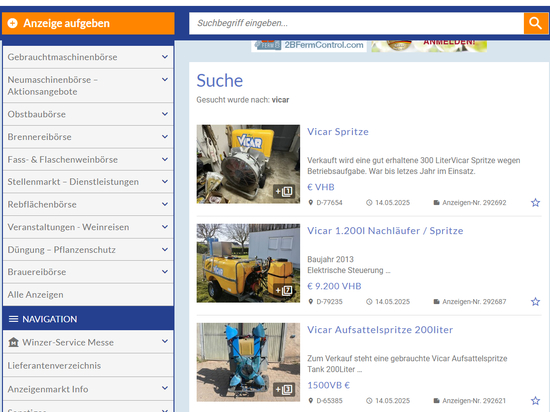Click Baujahr 2013 description text
The width and height of the screenshot is (550, 412).
pos(330,259)
